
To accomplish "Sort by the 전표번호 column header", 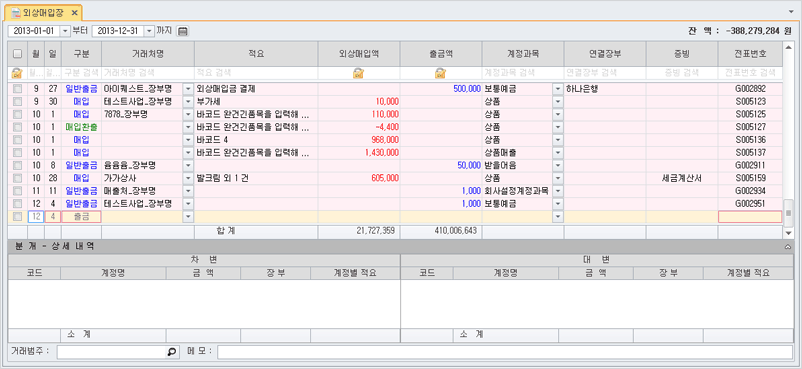I will pyautogui.click(x=750, y=54).
